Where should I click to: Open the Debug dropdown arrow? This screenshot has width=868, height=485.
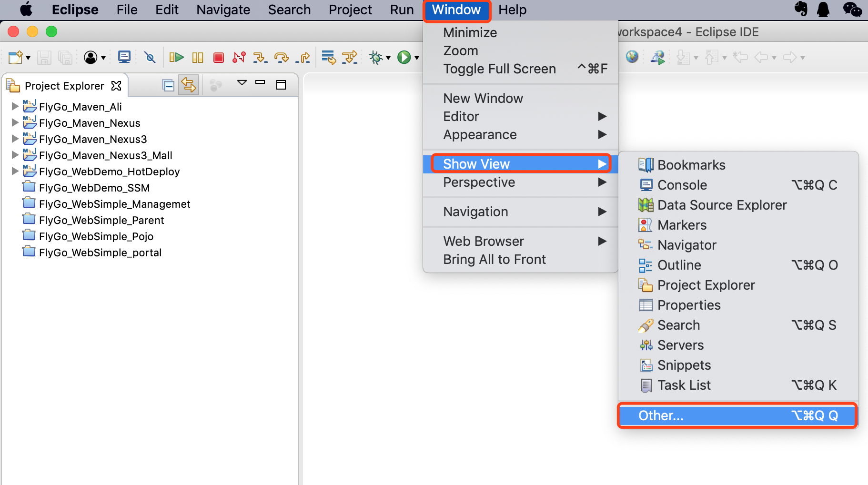click(388, 58)
